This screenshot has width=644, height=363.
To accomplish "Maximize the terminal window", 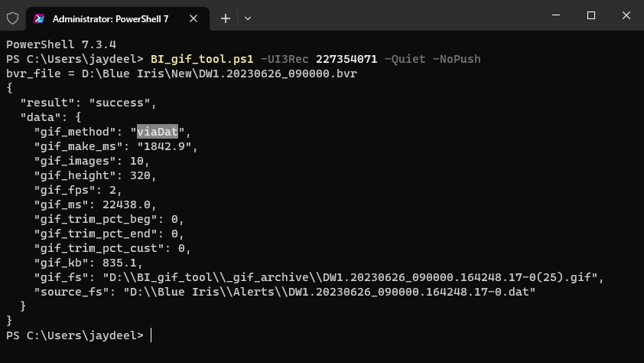I will click(x=591, y=15).
